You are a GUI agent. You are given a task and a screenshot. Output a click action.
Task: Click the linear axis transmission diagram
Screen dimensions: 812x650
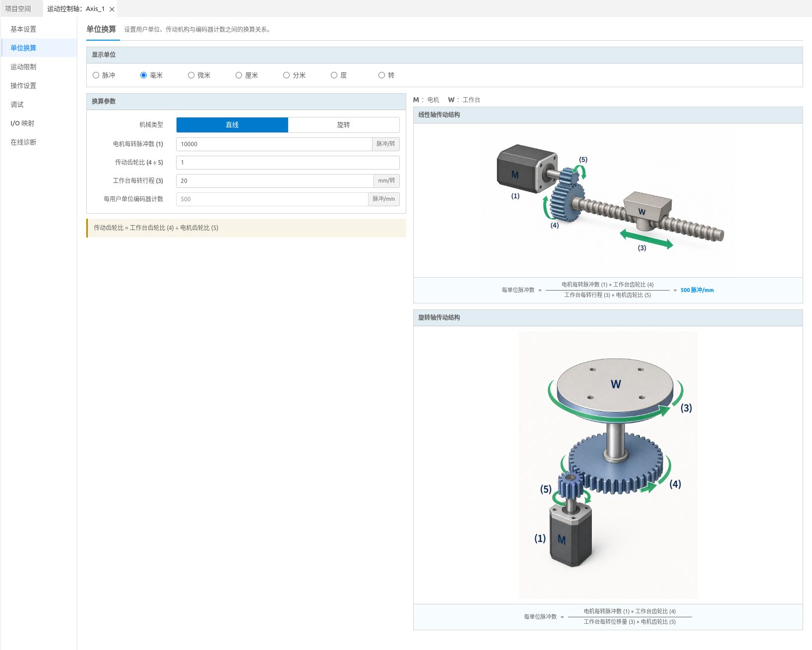tap(608, 200)
